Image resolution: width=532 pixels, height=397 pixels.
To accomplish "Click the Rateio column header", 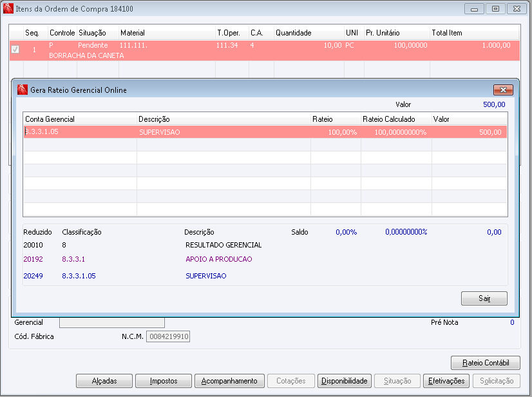I will click(336, 119).
